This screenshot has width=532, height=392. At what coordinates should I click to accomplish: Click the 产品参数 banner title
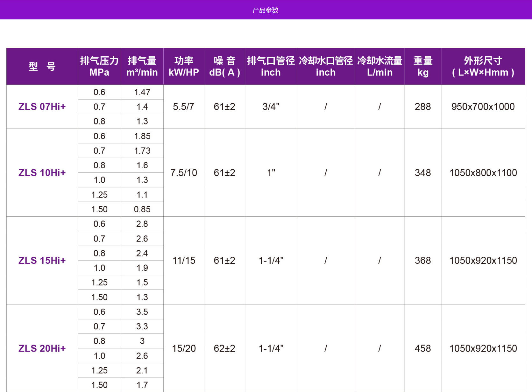tap(266, 10)
